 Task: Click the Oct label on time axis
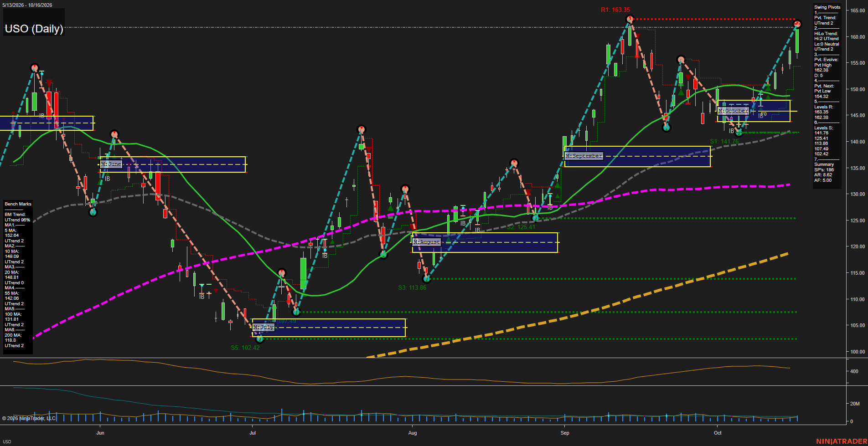(x=718, y=433)
